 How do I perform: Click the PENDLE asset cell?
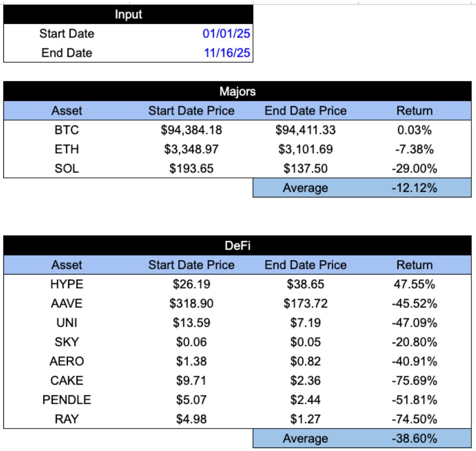coord(67,400)
